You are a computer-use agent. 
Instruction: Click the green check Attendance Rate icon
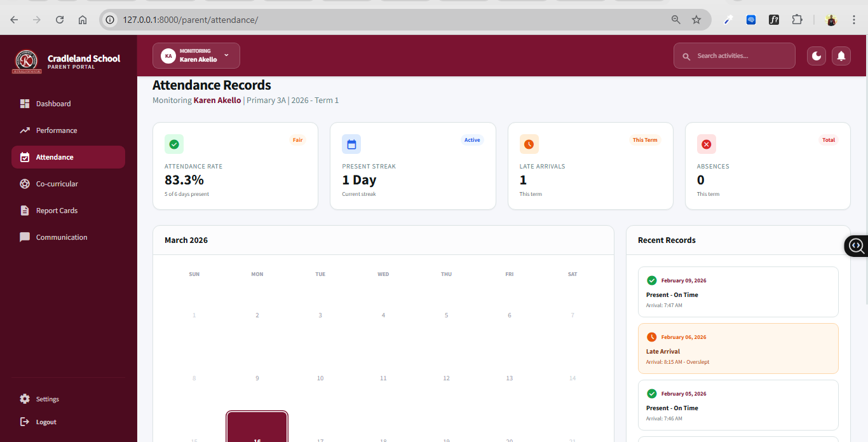pyautogui.click(x=174, y=144)
